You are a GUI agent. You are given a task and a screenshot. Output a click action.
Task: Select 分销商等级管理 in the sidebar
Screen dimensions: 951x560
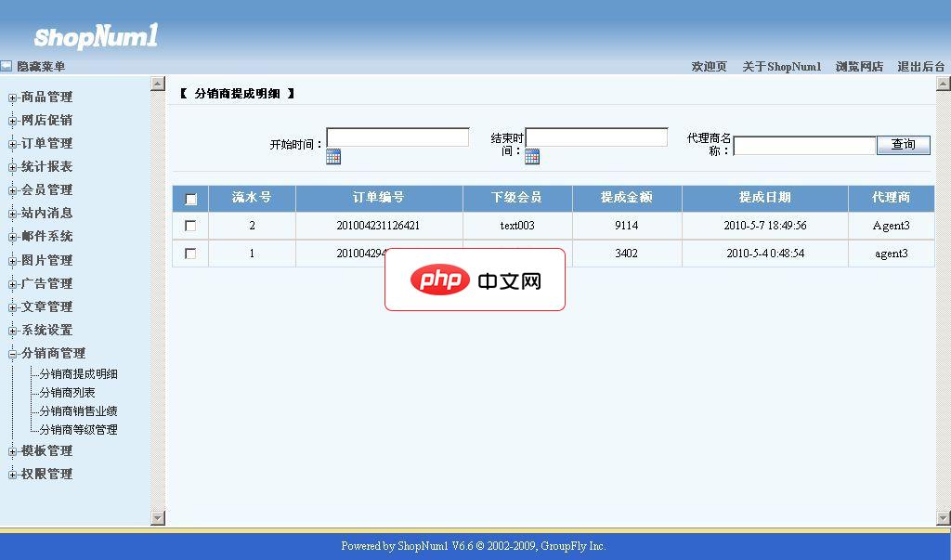[x=80, y=430]
